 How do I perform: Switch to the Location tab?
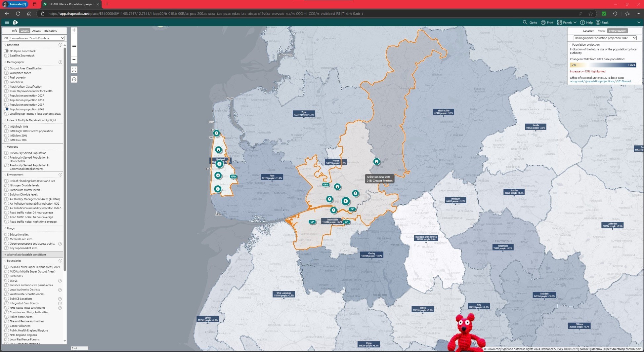[588, 31]
